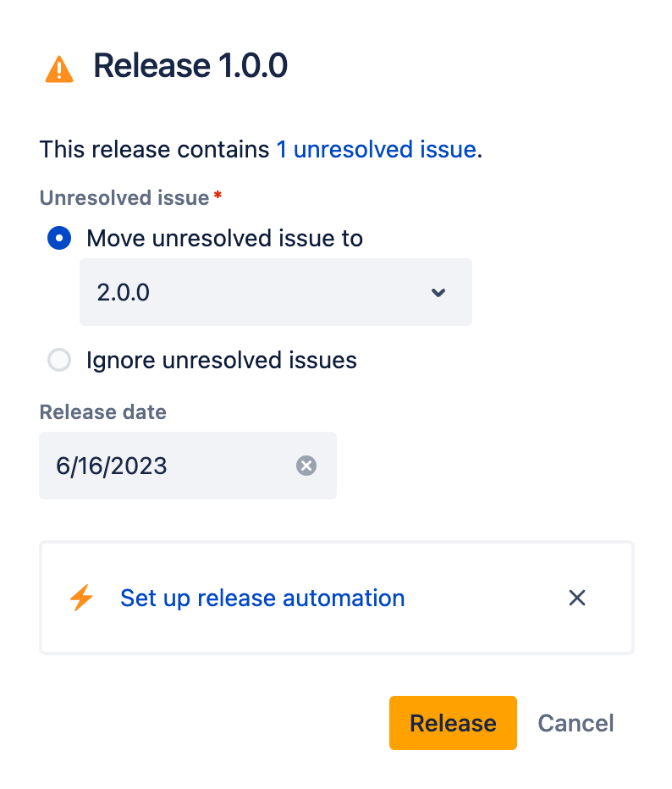Click the Release 1.0.0 heading
Viewport: 672px width, 789px height.
click(190, 65)
